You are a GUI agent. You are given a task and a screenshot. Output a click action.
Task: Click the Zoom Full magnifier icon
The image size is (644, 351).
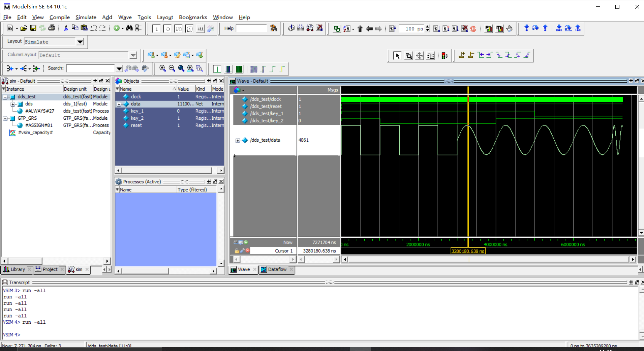(x=181, y=68)
